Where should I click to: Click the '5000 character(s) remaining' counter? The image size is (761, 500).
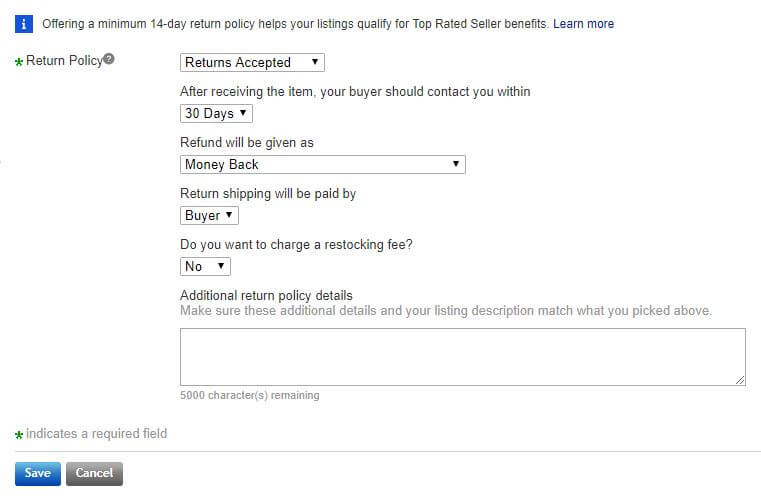pyautogui.click(x=250, y=395)
